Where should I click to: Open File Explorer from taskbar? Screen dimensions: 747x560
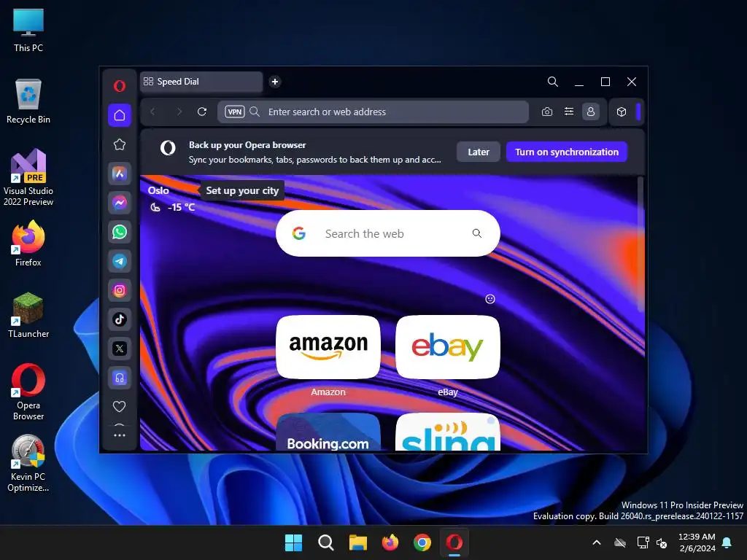pyautogui.click(x=357, y=542)
